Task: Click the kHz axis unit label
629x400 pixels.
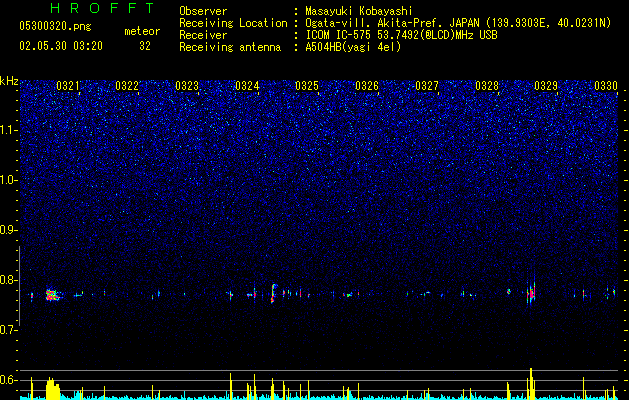Action: point(9,81)
